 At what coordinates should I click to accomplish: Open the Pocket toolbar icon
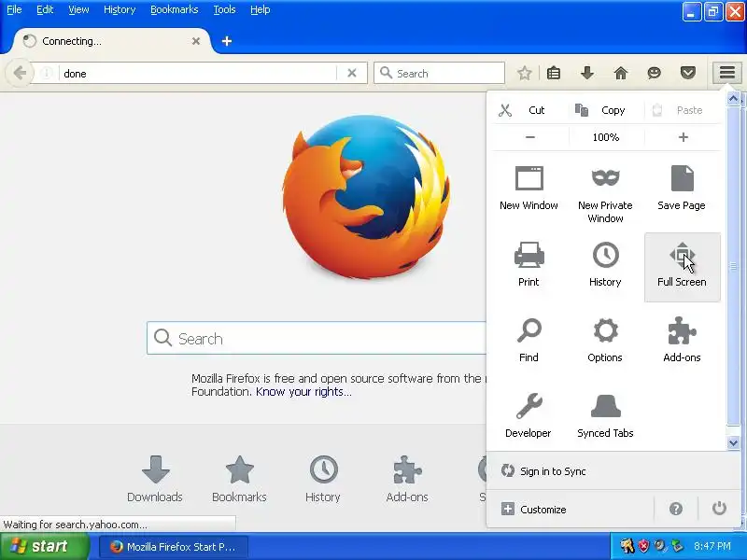pos(688,73)
